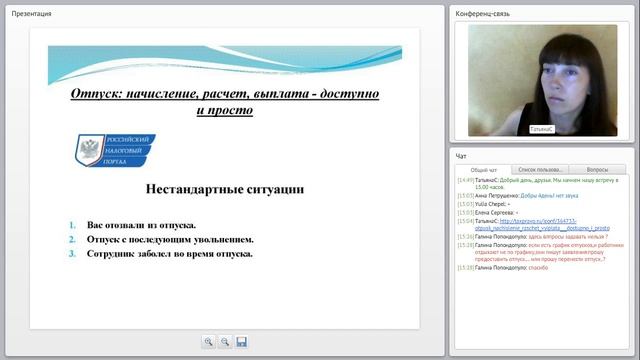
Task: Click the Конференц-связь panel title
Action: click(x=482, y=13)
